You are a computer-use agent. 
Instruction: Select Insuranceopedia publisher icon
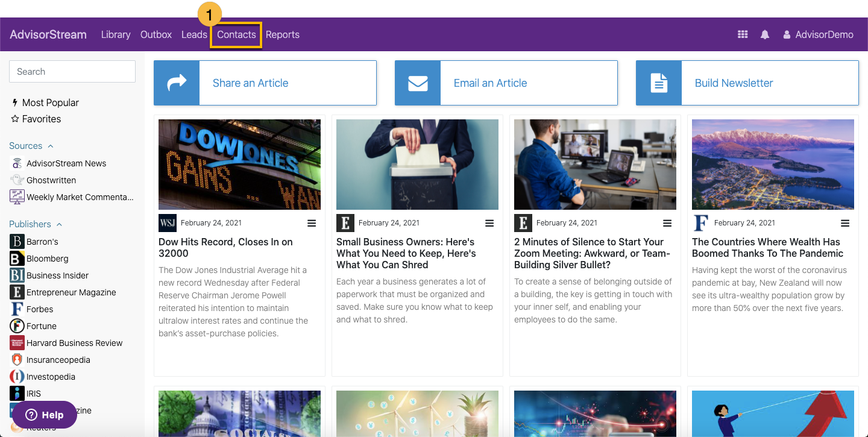[x=17, y=360]
